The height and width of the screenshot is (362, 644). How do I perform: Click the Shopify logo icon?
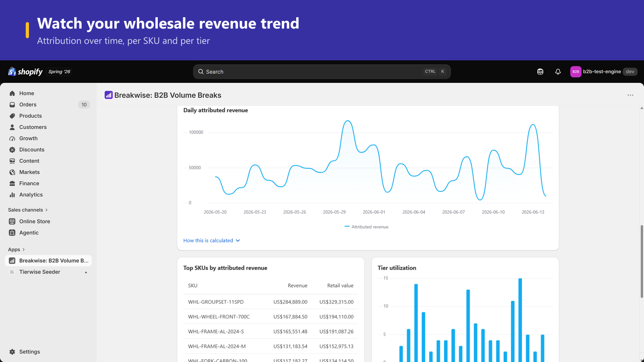coord(12,72)
